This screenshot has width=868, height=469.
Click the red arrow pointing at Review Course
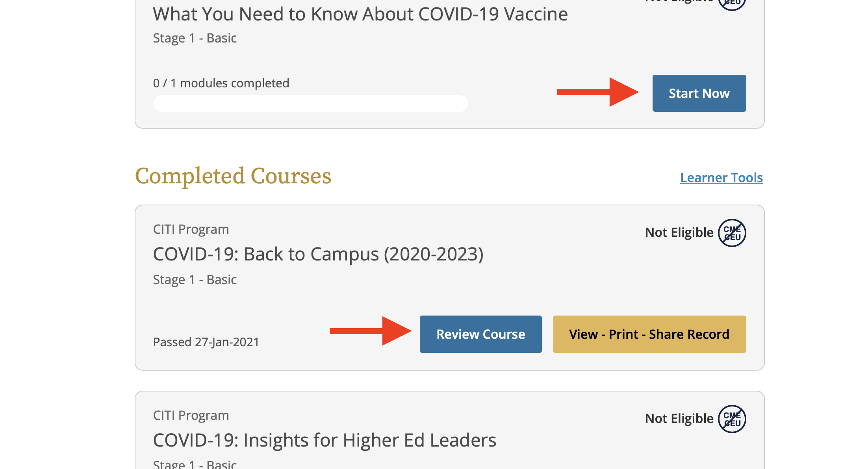(x=370, y=331)
